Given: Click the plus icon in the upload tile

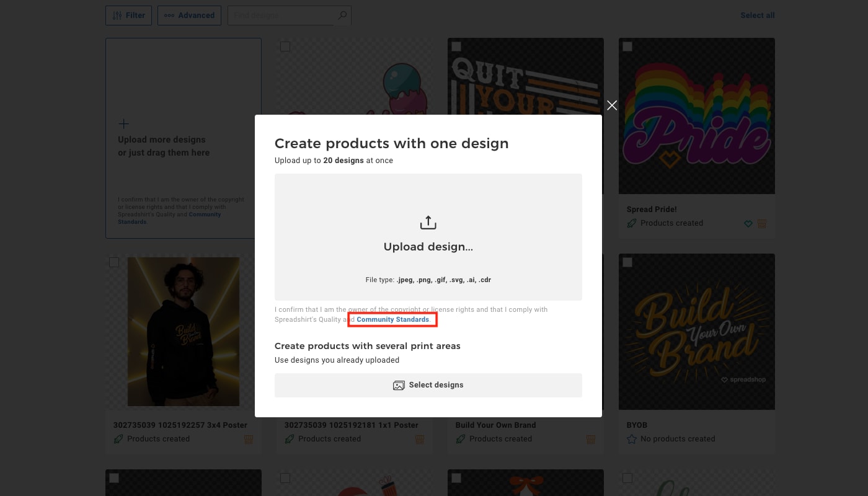Looking at the screenshot, I should (123, 124).
